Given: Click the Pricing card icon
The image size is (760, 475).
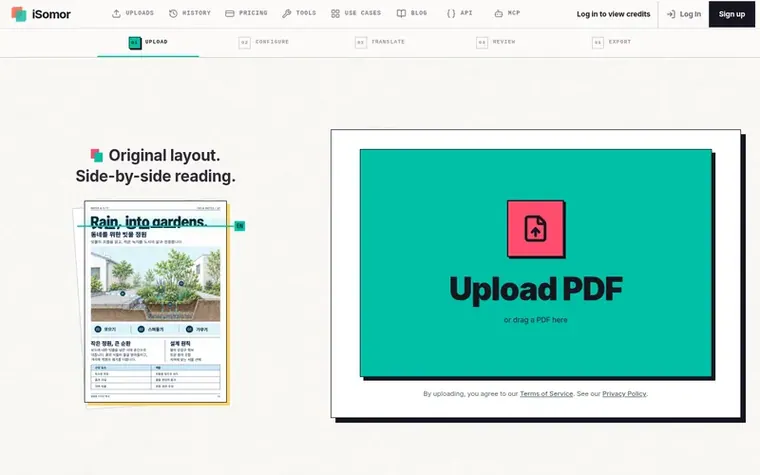Looking at the screenshot, I should click(x=230, y=14).
